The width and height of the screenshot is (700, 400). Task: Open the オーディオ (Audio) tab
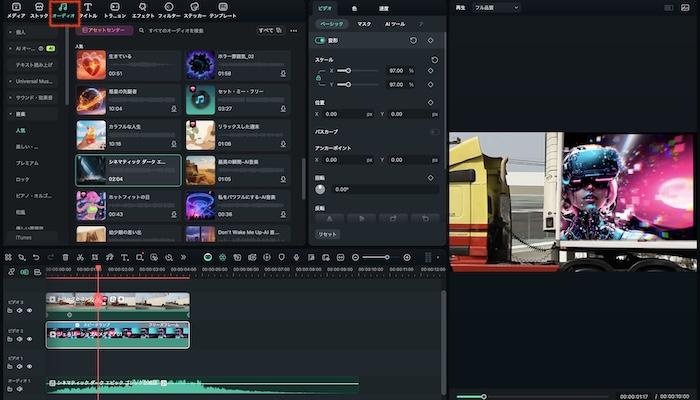pos(63,11)
